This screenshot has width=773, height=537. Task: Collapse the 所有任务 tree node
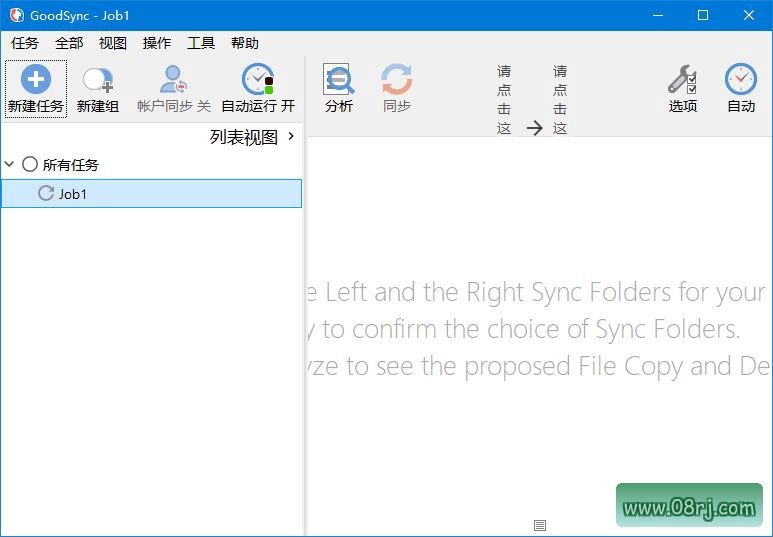(9, 164)
